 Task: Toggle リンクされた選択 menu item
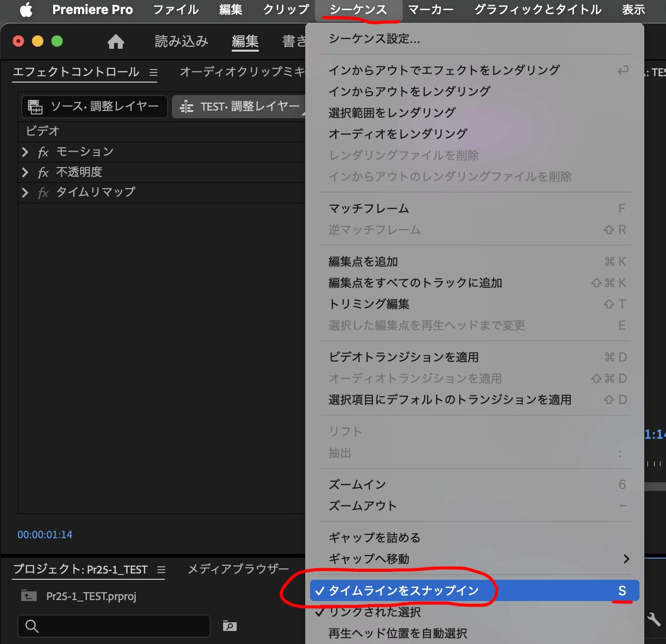point(475,612)
